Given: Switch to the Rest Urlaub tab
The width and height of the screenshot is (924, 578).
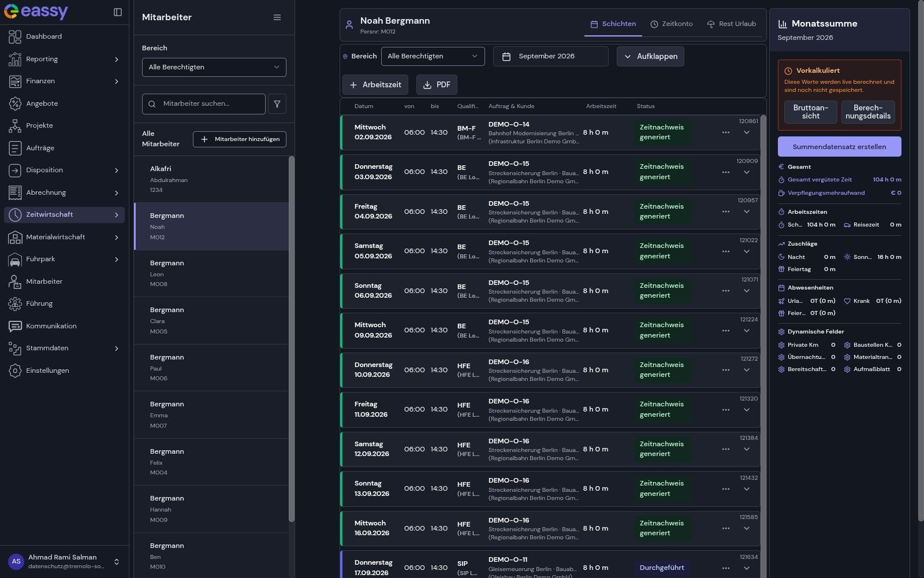Looking at the screenshot, I should (x=731, y=24).
